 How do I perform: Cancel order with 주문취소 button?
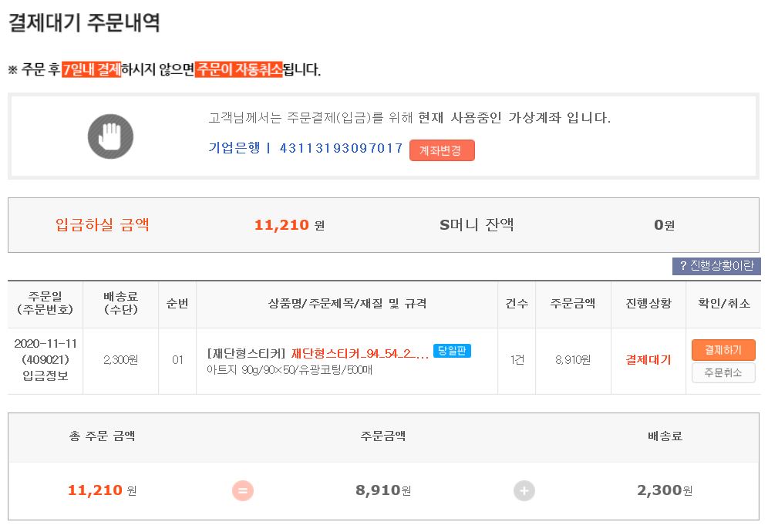(x=723, y=372)
